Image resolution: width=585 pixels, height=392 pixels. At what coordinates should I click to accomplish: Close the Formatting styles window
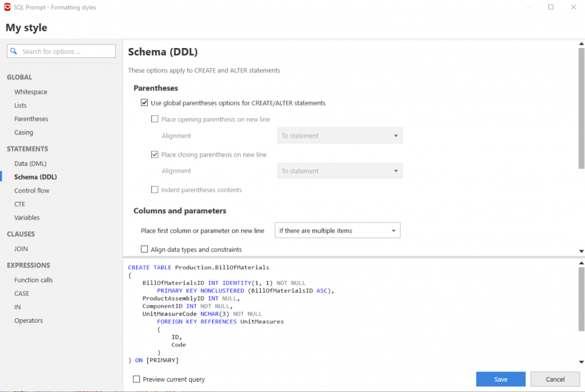574,7
